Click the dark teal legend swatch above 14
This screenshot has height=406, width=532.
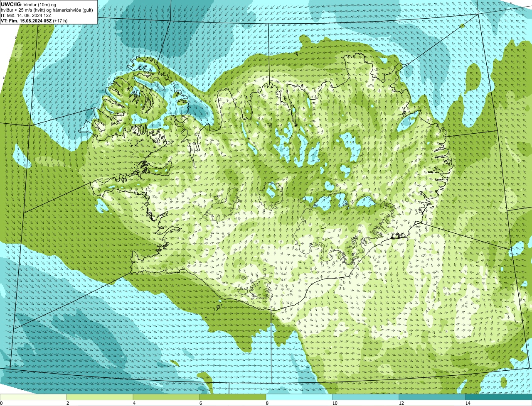click(499, 397)
